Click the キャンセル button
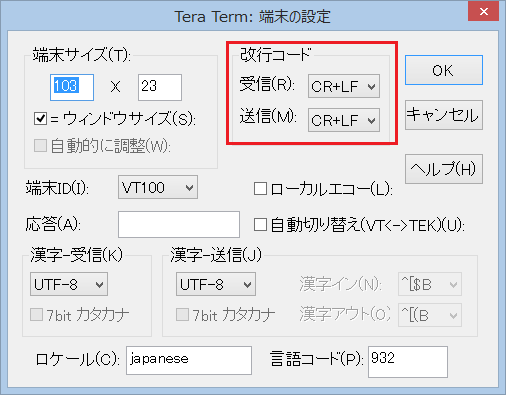 coord(444,115)
